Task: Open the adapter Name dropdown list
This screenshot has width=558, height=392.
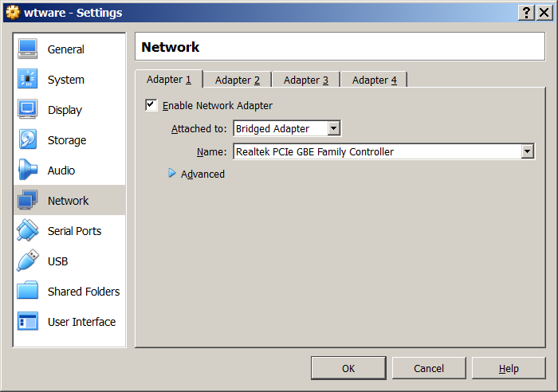Action: [527, 151]
